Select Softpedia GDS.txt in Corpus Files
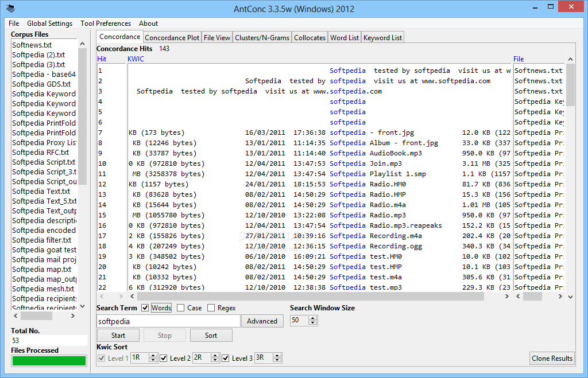This screenshot has width=588, height=378. [x=41, y=84]
